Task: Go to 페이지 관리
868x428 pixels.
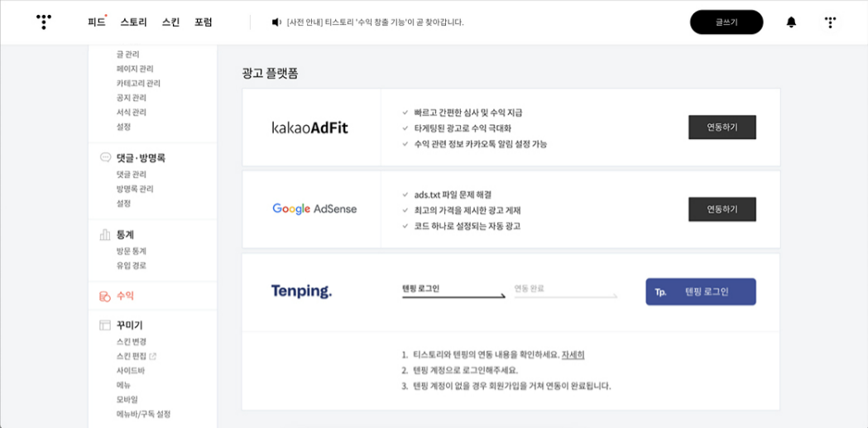Action: click(135, 69)
